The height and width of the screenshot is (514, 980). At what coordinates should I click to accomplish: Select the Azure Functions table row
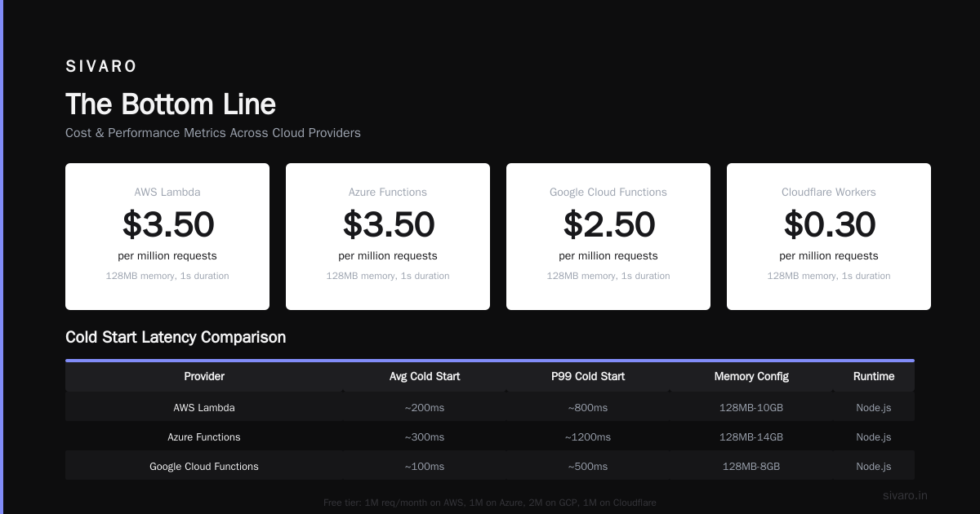[x=490, y=436]
